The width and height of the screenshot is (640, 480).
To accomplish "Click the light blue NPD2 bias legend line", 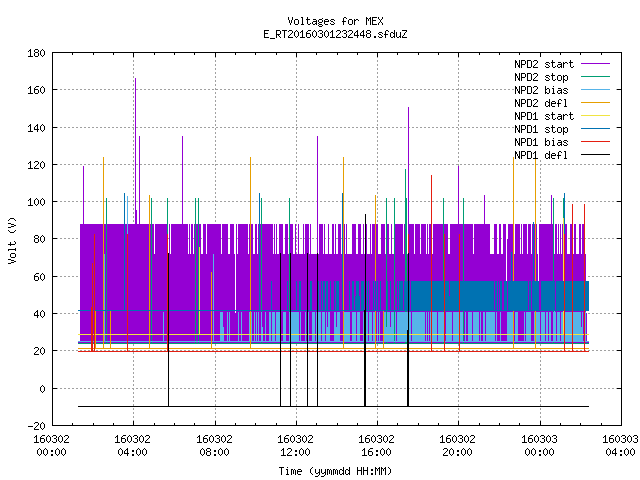I will coord(595,89).
